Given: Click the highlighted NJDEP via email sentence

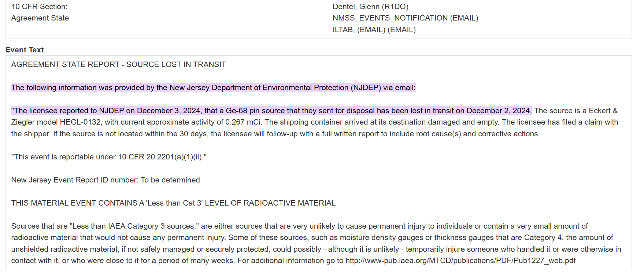Looking at the screenshot, I should [x=214, y=88].
